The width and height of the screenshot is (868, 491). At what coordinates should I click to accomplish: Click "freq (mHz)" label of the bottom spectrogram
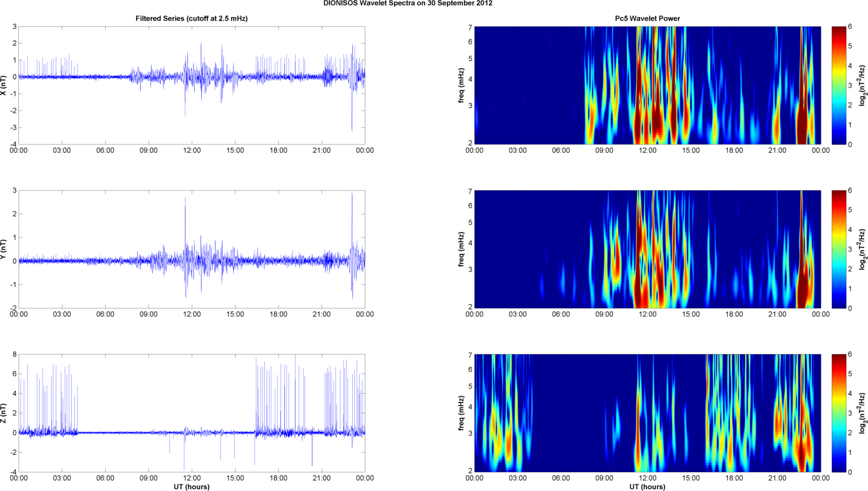(x=461, y=413)
